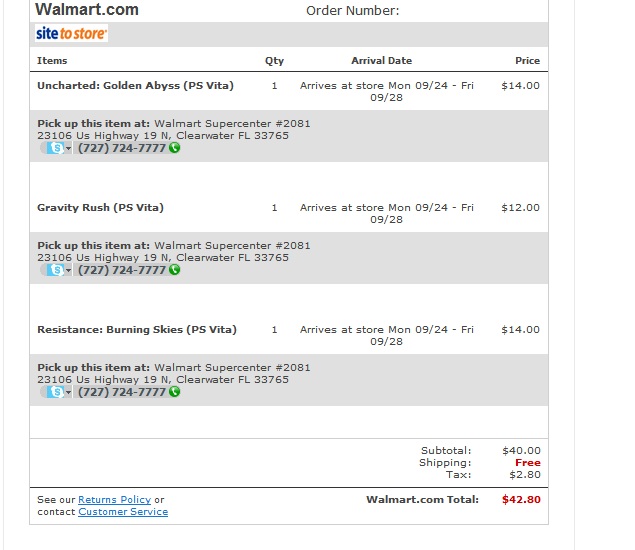Viewport: 635px width, 550px height.
Task: Click Skype icon beside Uncharted pickup phone number
Action: click(x=56, y=148)
